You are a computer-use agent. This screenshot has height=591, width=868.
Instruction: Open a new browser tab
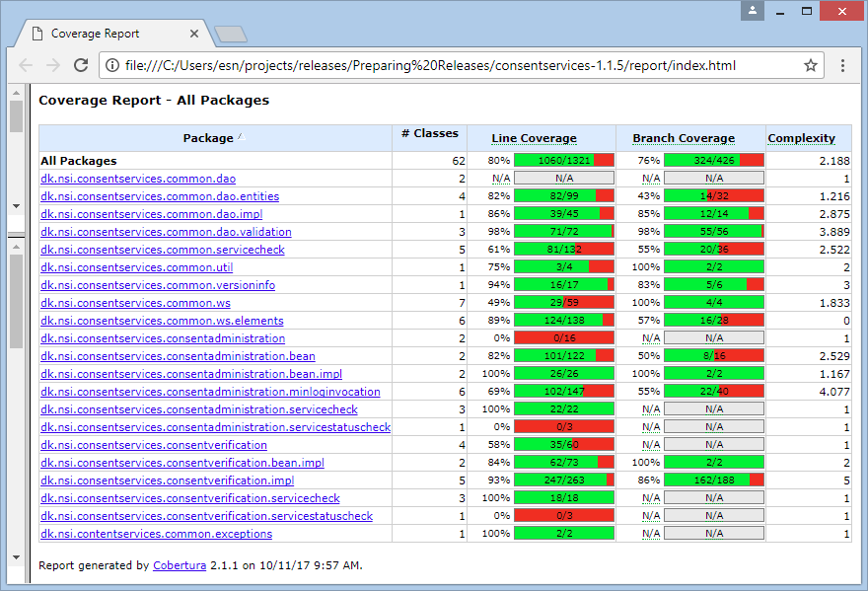230,35
